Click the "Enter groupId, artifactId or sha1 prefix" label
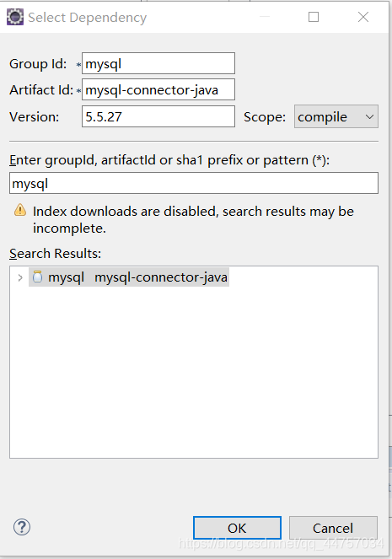The height and width of the screenshot is (559, 392). (x=169, y=160)
